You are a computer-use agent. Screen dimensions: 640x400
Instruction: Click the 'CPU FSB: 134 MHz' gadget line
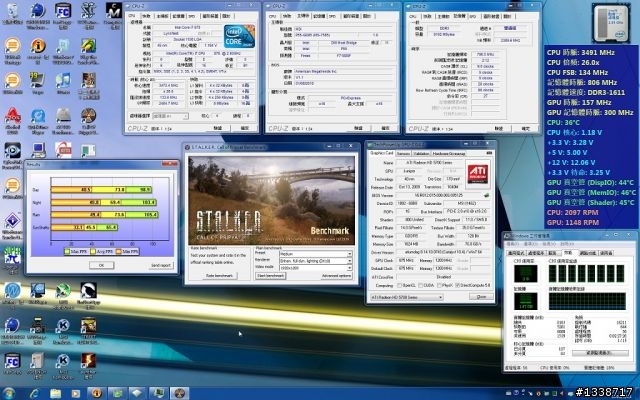coord(578,72)
